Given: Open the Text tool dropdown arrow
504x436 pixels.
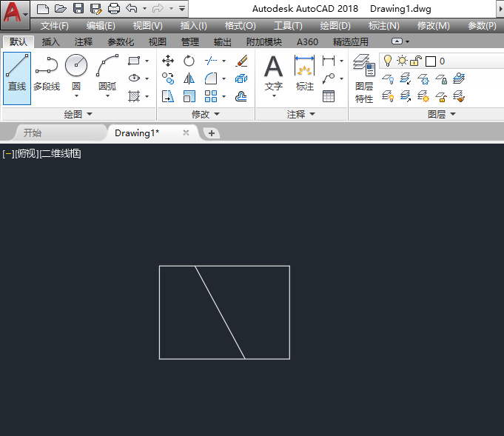Looking at the screenshot, I should coord(274,95).
